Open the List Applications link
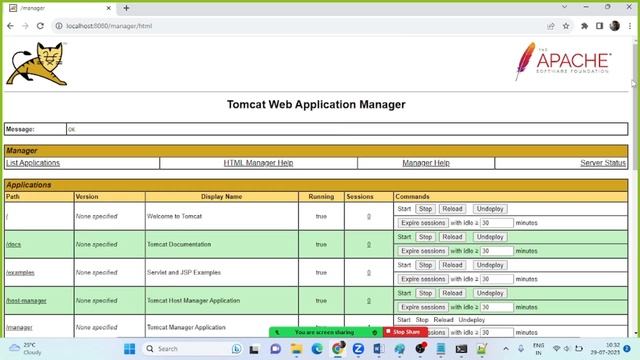The image size is (640, 360). pyautogui.click(x=33, y=163)
